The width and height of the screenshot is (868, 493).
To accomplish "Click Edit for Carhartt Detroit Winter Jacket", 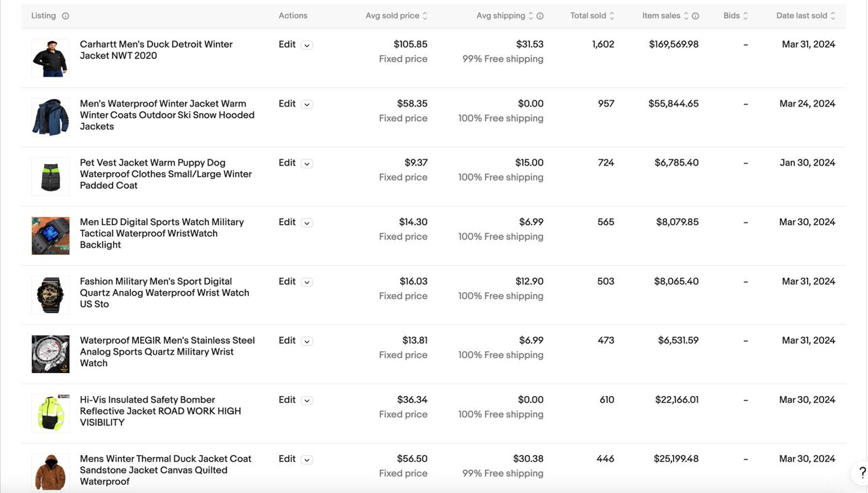I will click(287, 44).
